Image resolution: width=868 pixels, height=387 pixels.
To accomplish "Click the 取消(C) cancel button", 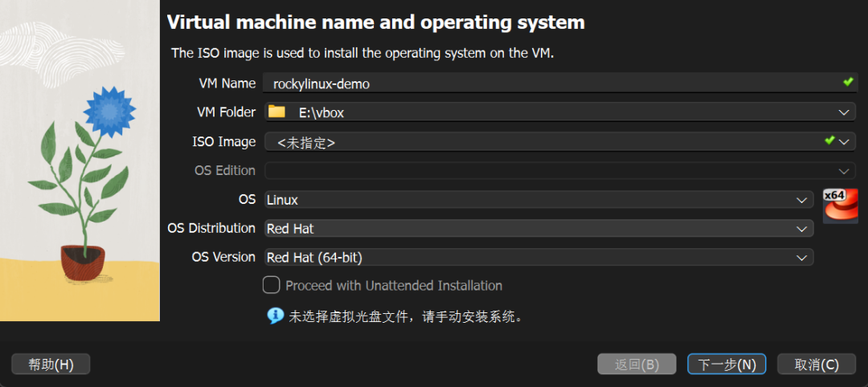I will pyautogui.click(x=817, y=365).
